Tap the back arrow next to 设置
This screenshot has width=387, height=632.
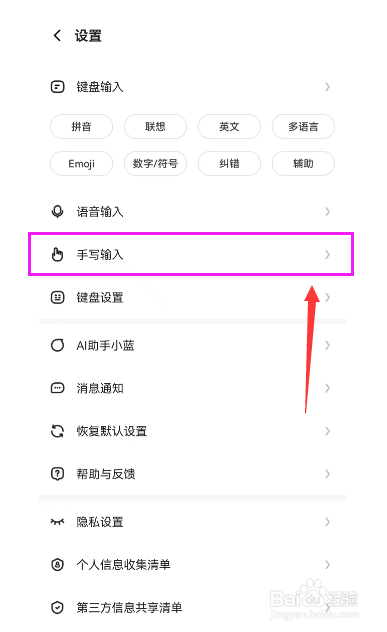(57, 35)
